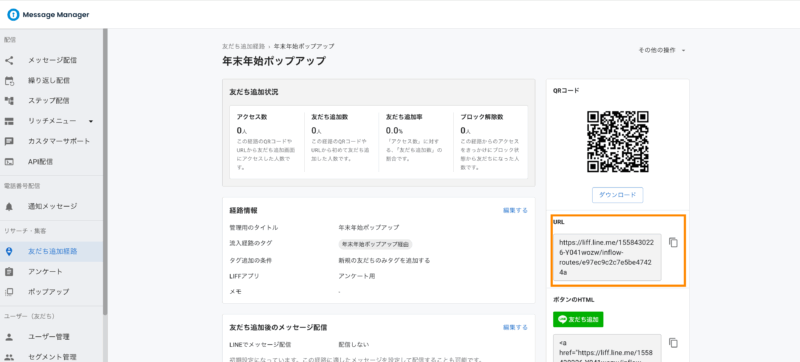Click 編集する link in 友だち追加後のメッセージ配信
Screen dimensions: 800x362
[x=515, y=327]
